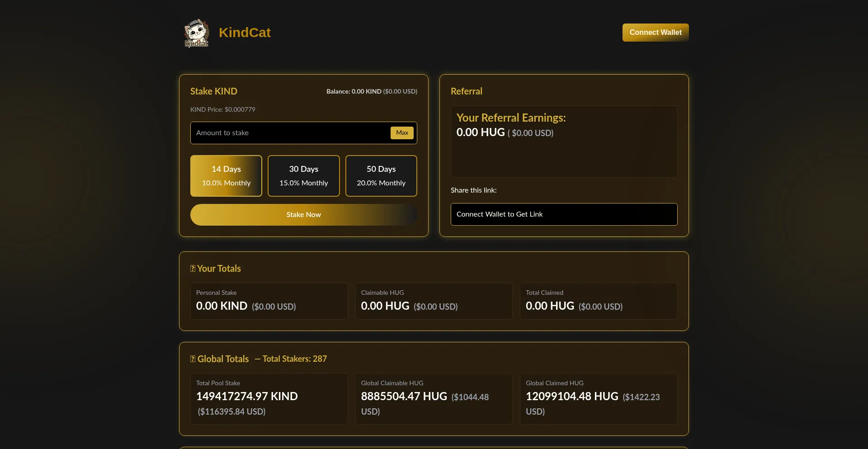Click the Total Pool Stake card
868x449 pixels.
point(269,398)
